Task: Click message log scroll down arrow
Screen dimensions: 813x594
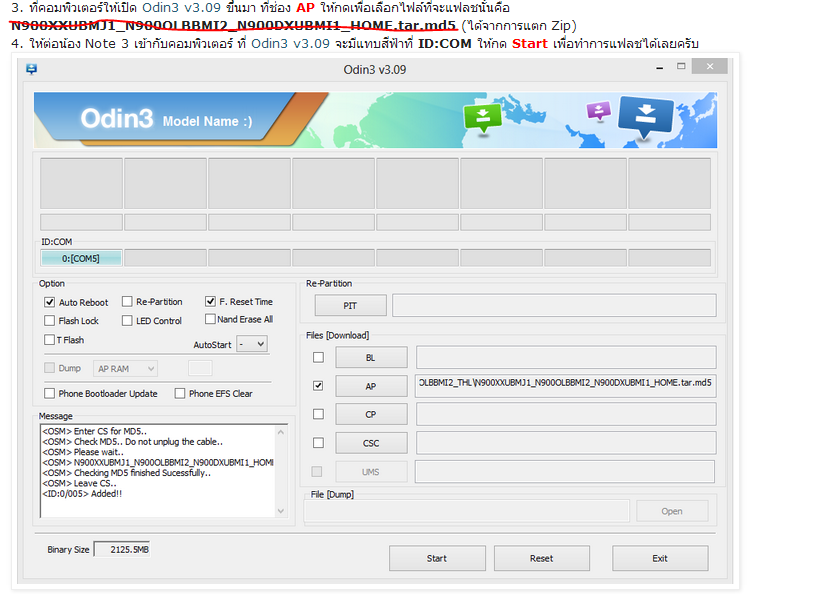Action: [x=281, y=511]
